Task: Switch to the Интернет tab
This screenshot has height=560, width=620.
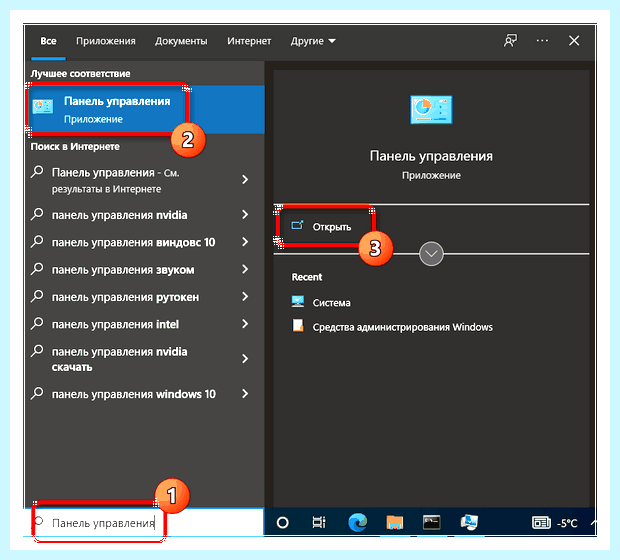Action: (249, 41)
